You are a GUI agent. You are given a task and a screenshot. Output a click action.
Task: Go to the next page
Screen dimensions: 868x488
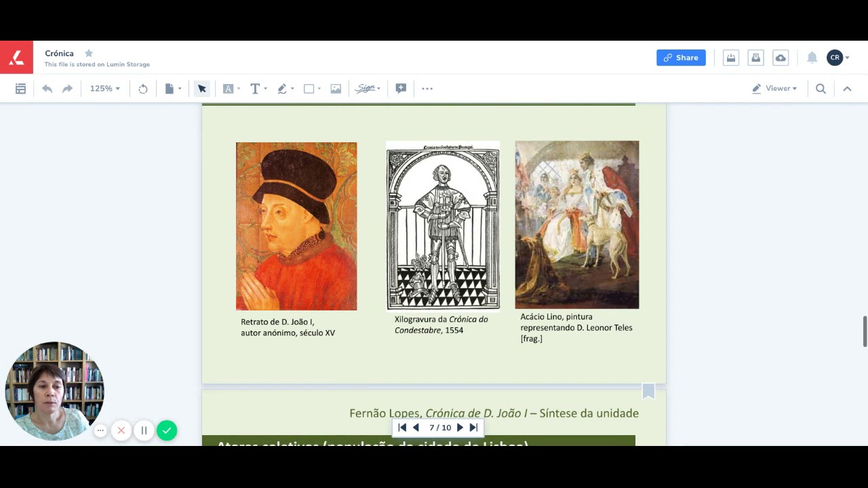click(x=460, y=428)
